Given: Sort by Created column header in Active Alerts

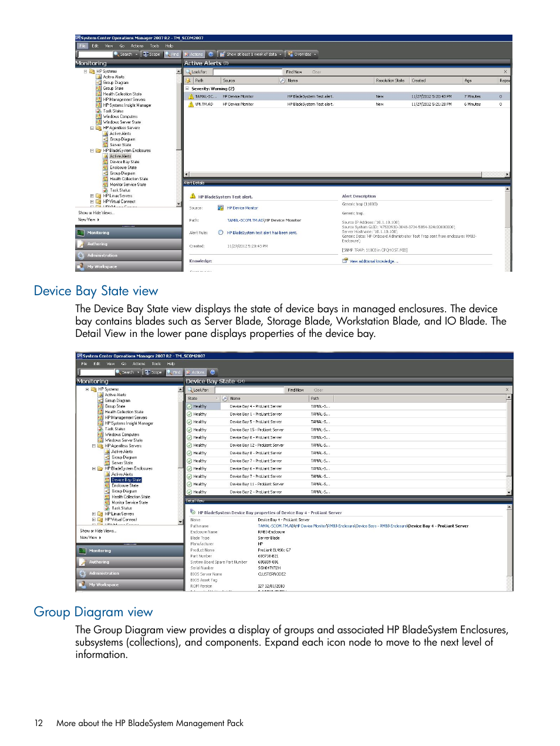Looking at the screenshot, I should click(x=436, y=80).
